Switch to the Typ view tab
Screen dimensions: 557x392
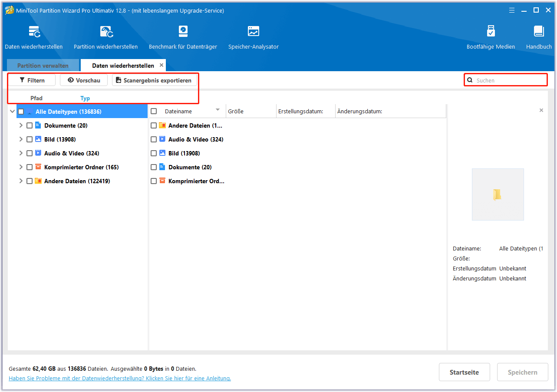pos(85,98)
